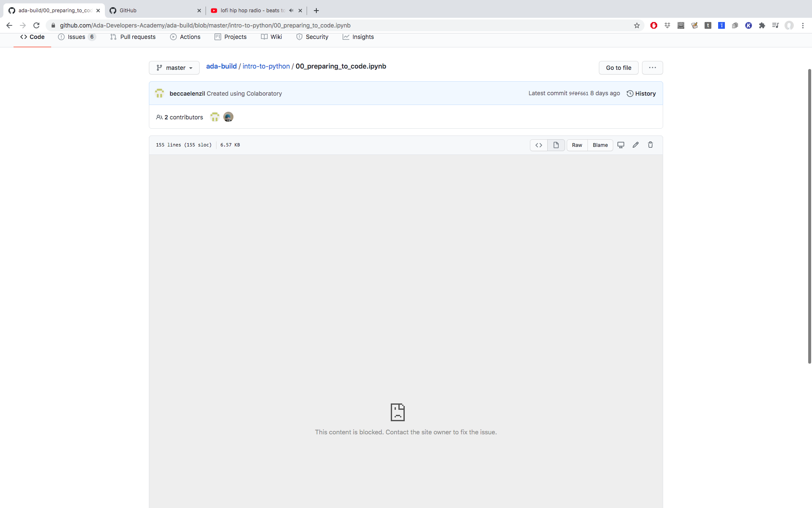Open the file in code view

[538, 145]
